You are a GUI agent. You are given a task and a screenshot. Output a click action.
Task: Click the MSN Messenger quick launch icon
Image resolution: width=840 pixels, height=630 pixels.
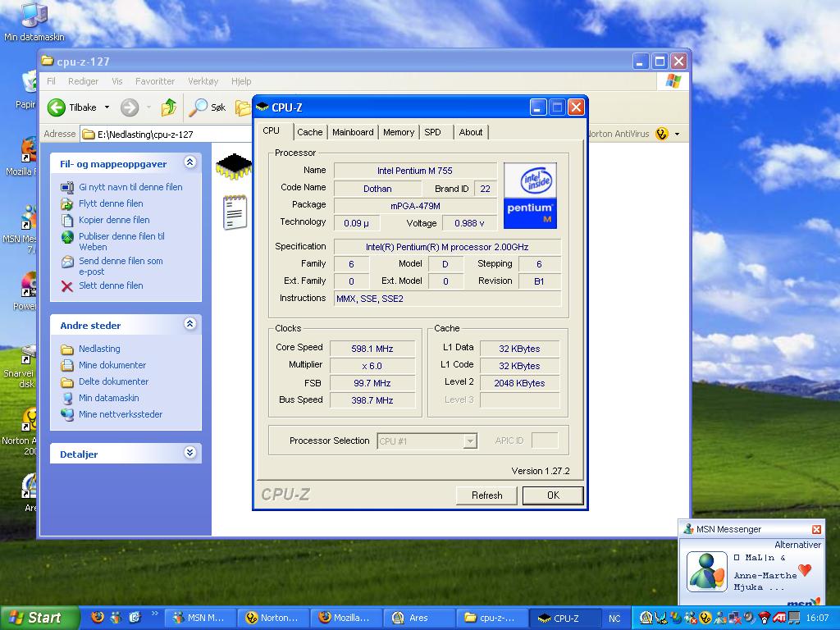point(116,618)
